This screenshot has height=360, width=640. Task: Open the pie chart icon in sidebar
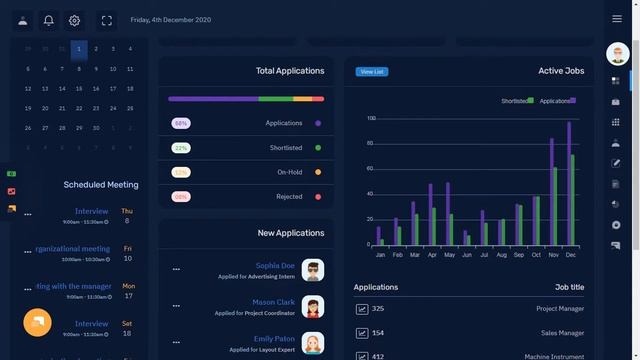click(616, 204)
